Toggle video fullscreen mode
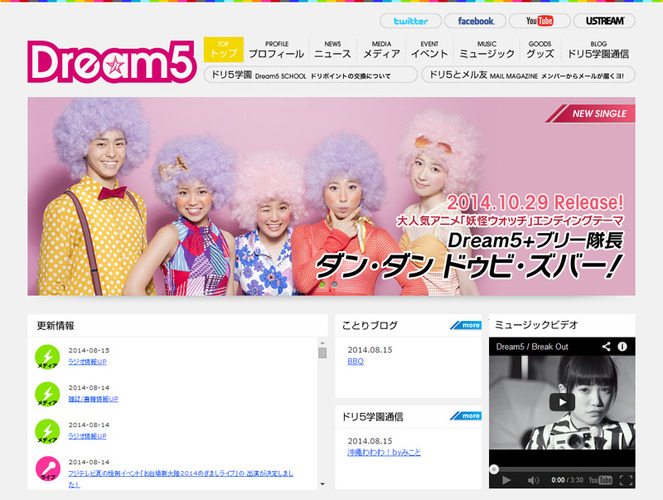The width and height of the screenshot is (663, 500). click(626, 480)
